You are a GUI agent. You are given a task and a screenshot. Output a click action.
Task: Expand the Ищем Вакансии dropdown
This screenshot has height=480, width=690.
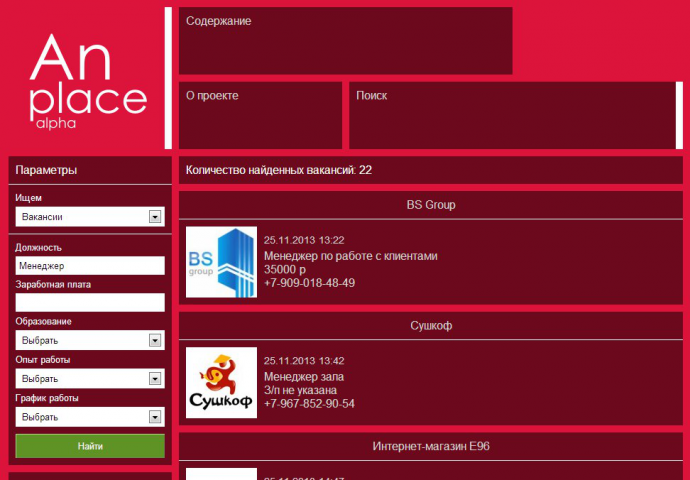pyautogui.click(x=90, y=216)
